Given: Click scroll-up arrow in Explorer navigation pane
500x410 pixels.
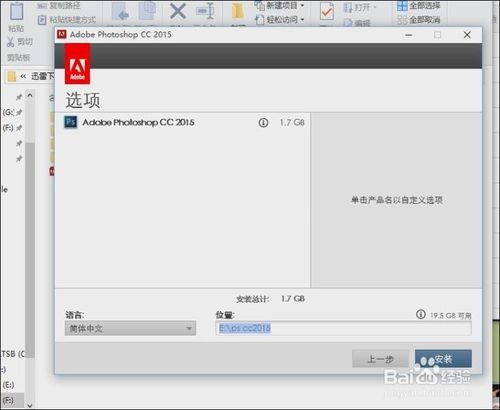Looking at the screenshot, I should pos(30,95).
